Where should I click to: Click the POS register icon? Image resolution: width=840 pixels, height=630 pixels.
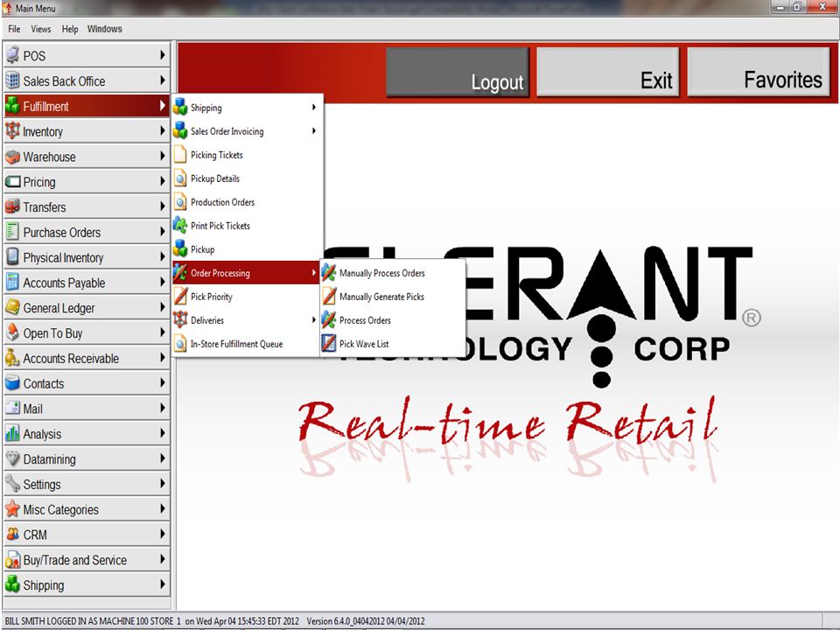coord(12,55)
